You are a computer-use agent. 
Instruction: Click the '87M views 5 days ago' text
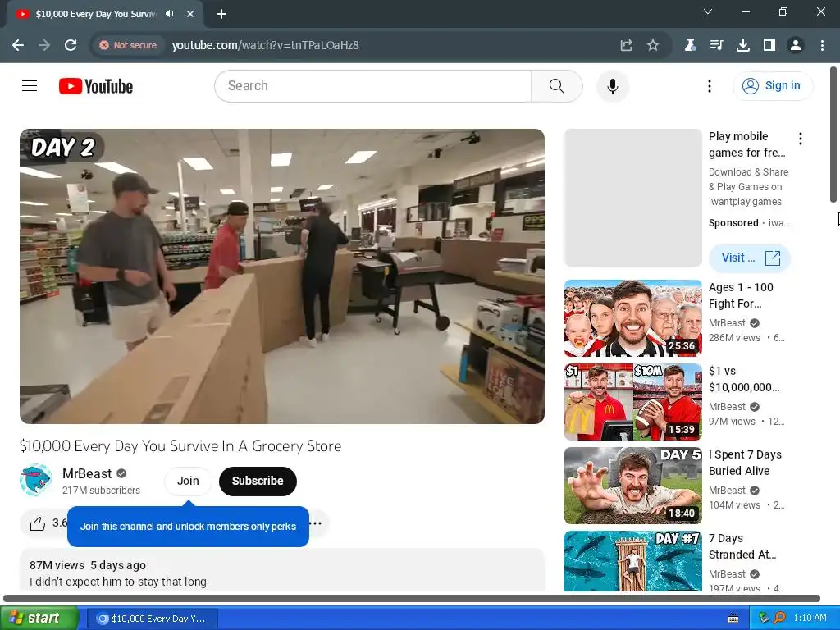click(87, 565)
